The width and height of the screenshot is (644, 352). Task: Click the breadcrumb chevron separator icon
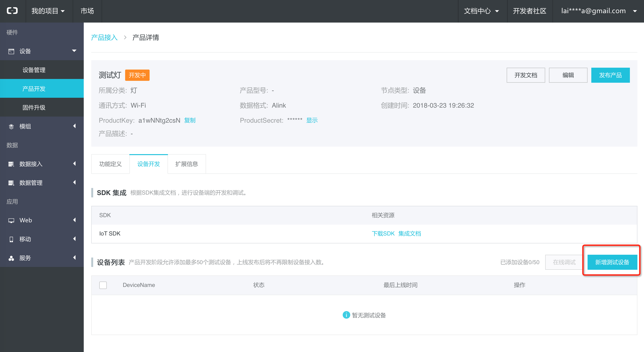coord(125,37)
